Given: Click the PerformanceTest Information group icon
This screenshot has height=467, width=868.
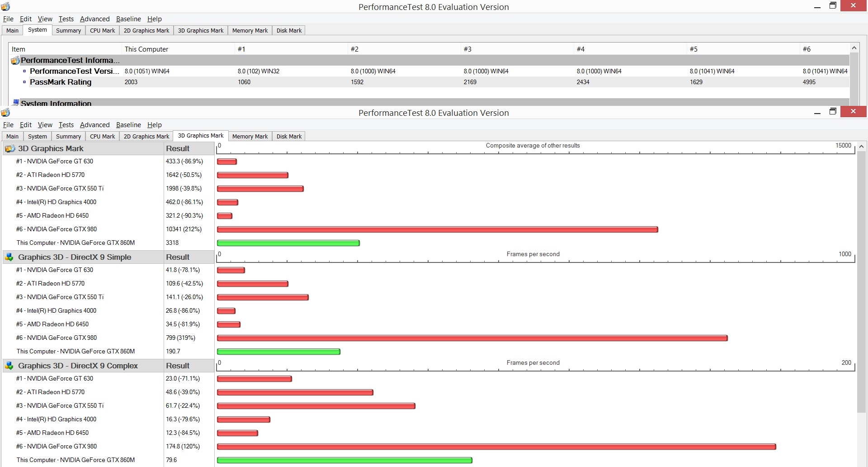Looking at the screenshot, I should point(15,60).
